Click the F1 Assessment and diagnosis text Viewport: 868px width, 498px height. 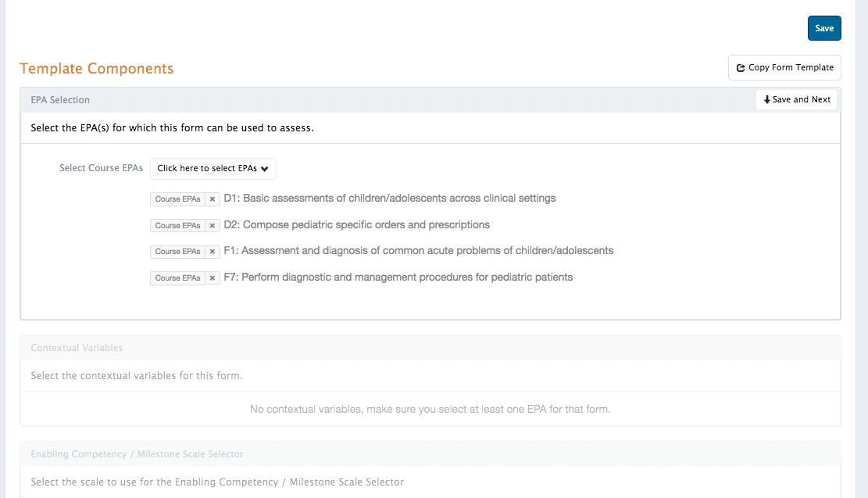coord(419,251)
